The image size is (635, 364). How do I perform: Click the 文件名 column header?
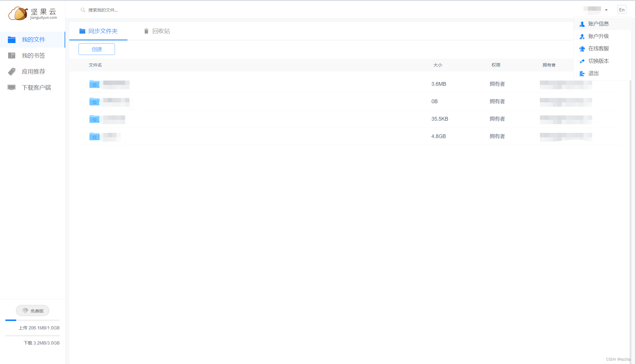95,65
